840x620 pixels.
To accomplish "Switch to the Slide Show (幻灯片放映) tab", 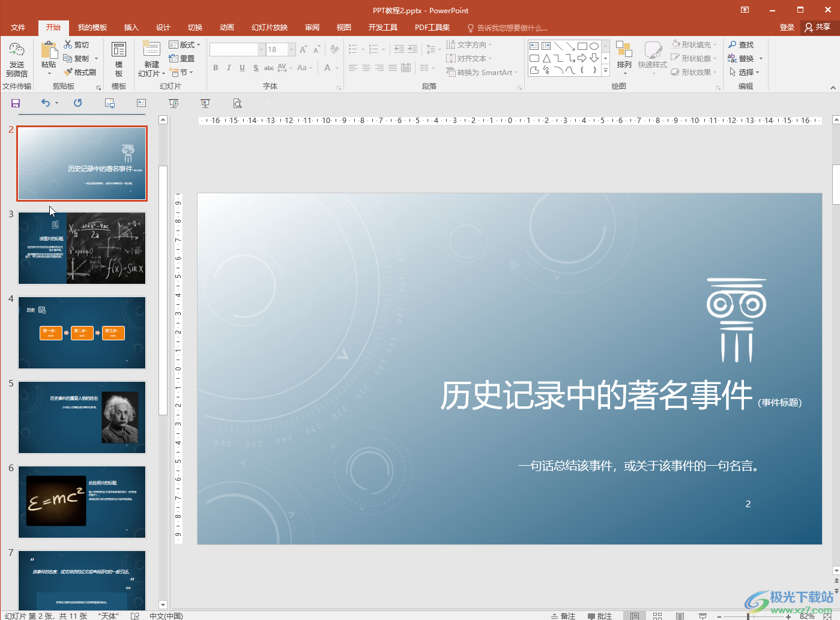I will tap(270, 28).
